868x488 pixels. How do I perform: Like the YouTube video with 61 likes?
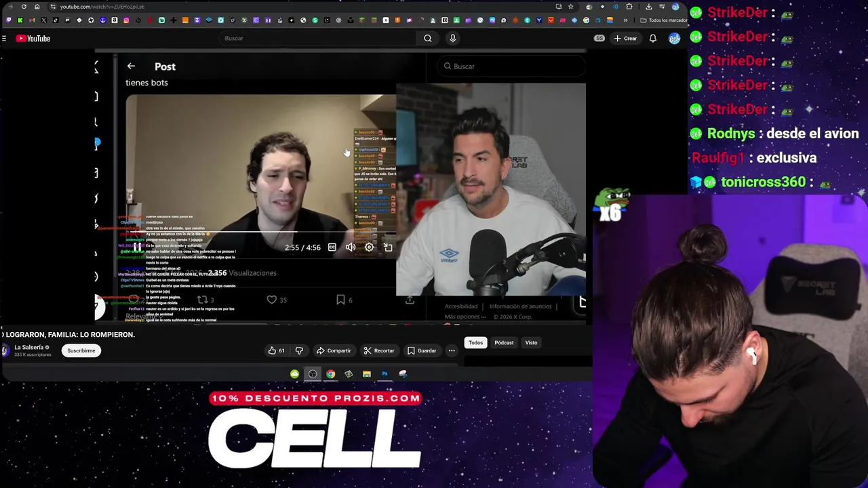tap(276, 351)
